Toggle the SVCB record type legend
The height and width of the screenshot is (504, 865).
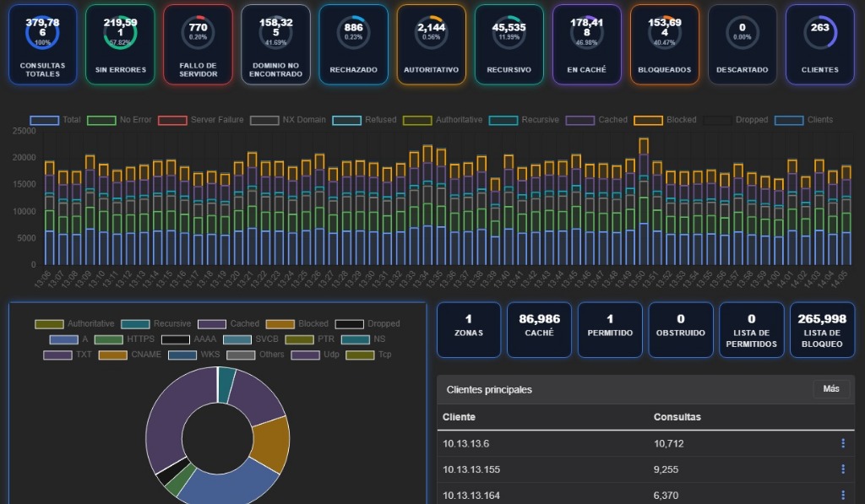click(251, 339)
